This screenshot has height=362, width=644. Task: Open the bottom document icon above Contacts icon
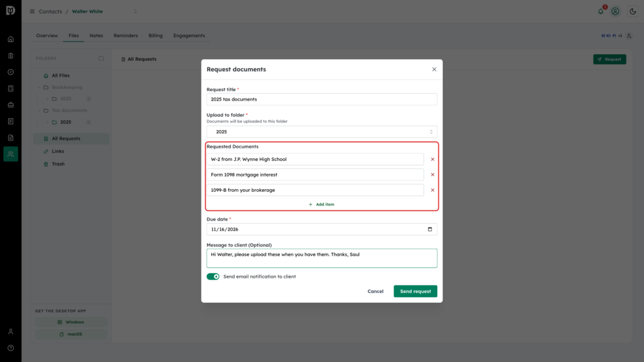click(x=11, y=138)
